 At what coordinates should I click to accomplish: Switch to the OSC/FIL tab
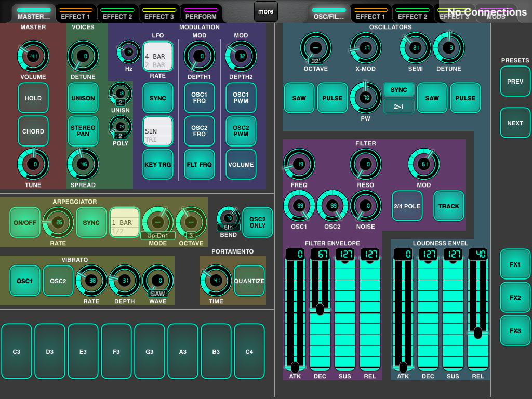(329, 14)
